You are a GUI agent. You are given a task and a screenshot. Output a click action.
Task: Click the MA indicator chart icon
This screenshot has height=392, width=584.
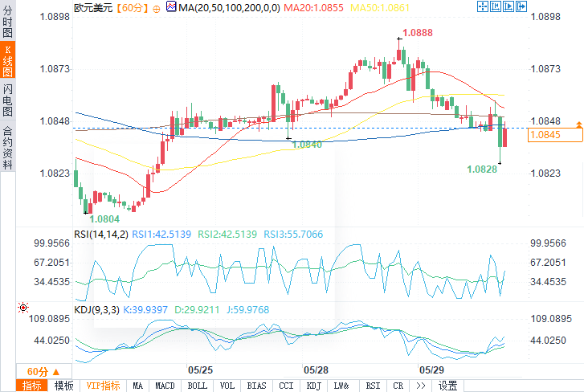click(171, 6)
